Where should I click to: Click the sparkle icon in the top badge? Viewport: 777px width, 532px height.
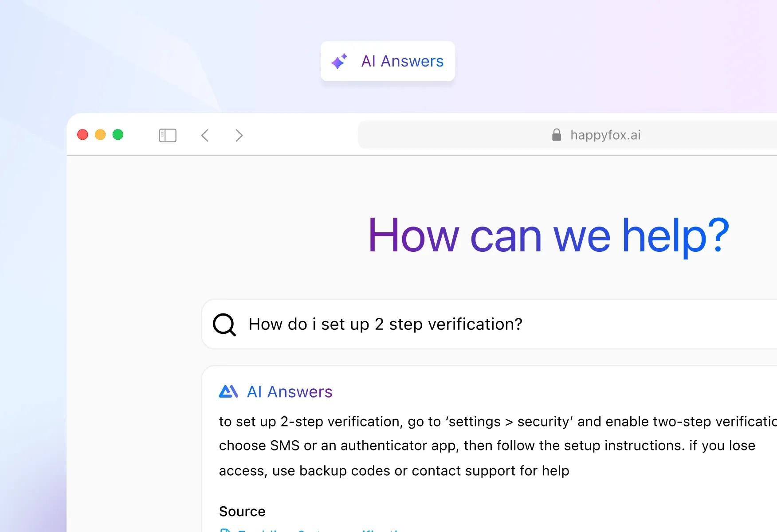coord(339,61)
